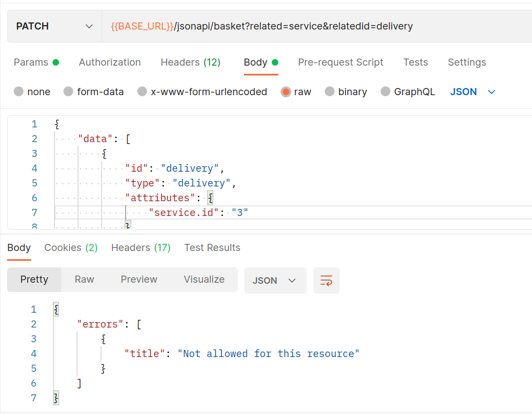Switch to the Preview response view
Screen dimensions: 532x415
pos(139,279)
